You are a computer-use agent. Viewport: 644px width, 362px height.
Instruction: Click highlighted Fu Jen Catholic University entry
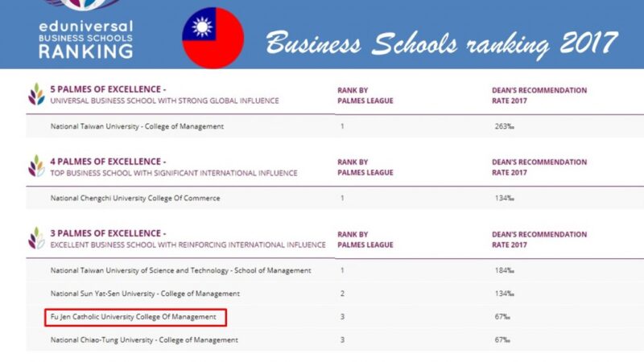135,317
